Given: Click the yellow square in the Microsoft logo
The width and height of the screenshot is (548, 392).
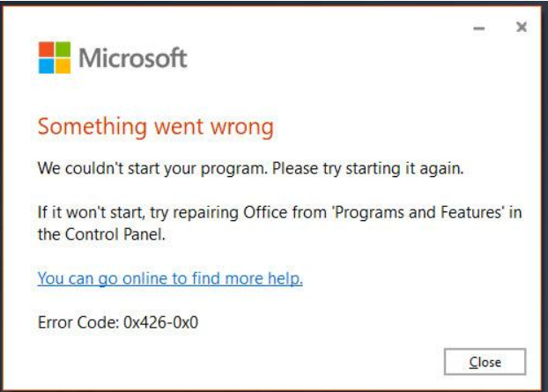Looking at the screenshot, I should pos(63,66).
